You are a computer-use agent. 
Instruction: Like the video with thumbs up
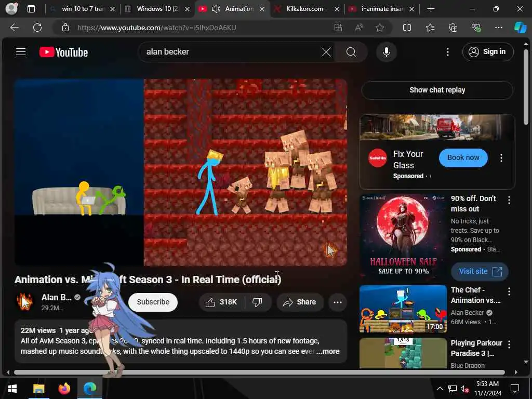[221, 302]
